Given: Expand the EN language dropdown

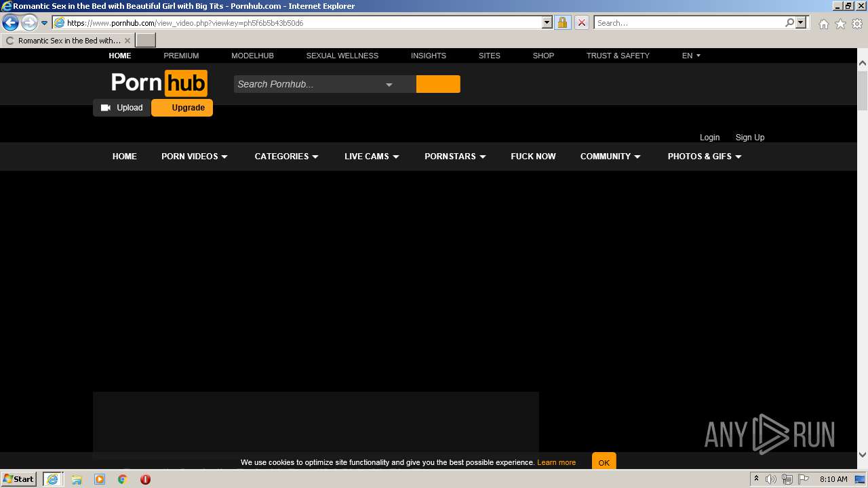Looking at the screenshot, I should [x=691, y=56].
